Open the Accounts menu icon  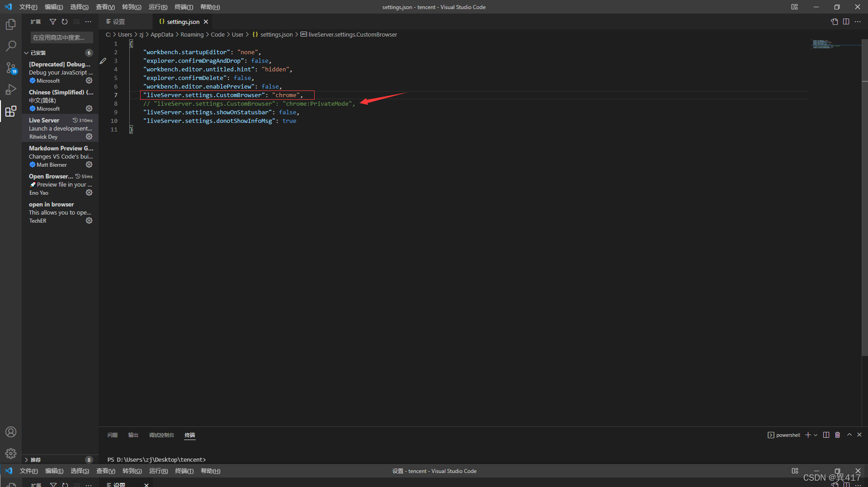pyautogui.click(x=11, y=432)
